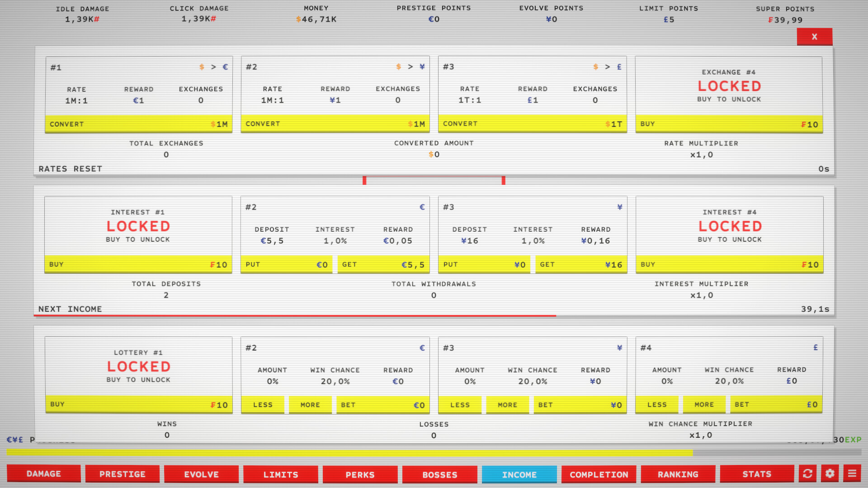Increase lottery #4 amount with More
The image size is (868, 488).
pos(704,404)
